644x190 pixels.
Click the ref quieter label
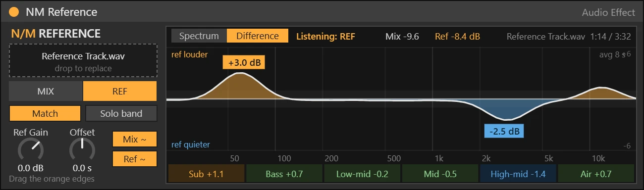tap(191, 144)
